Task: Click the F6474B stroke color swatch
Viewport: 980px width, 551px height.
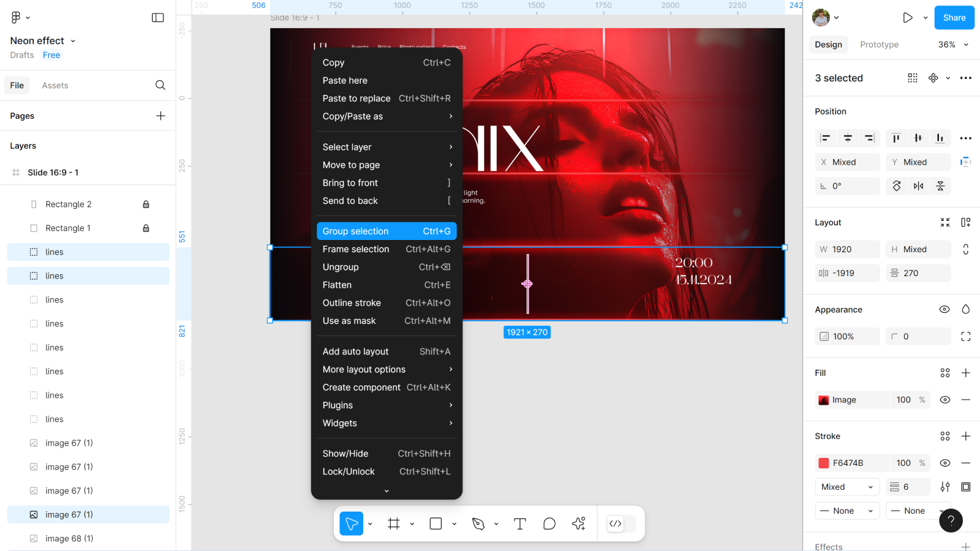Action: tap(824, 463)
